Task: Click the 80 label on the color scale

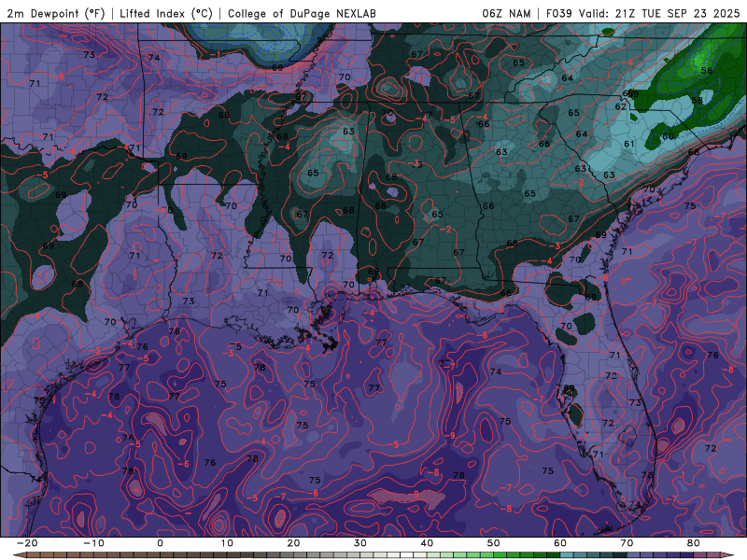Action: [x=694, y=543]
